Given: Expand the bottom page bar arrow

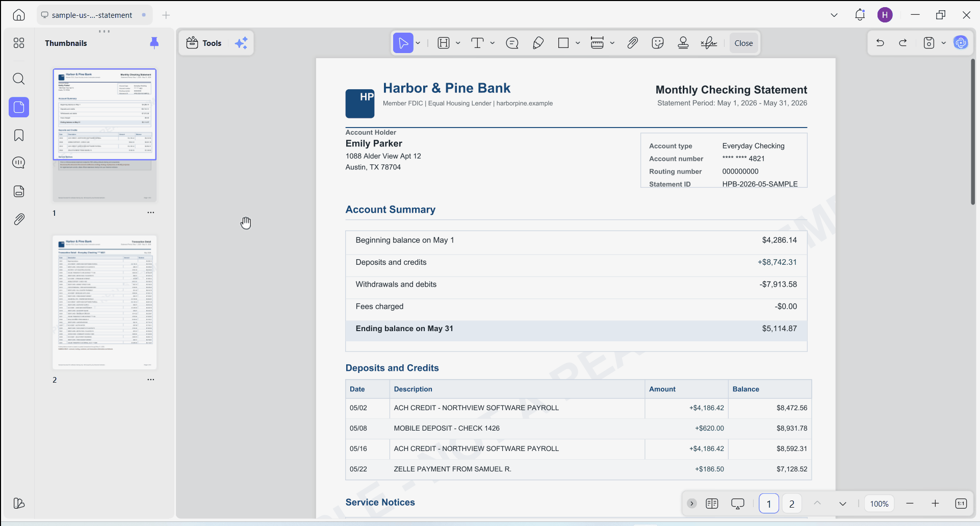Looking at the screenshot, I should click(x=692, y=504).
